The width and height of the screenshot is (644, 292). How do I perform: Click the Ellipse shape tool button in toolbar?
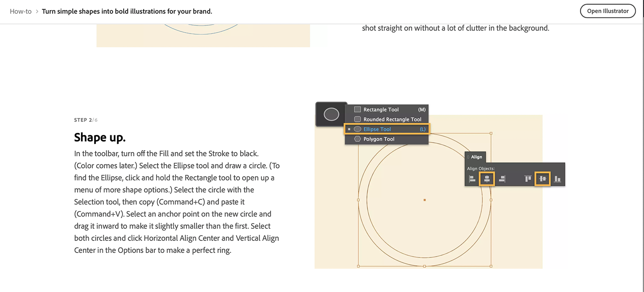coord(331,114)
